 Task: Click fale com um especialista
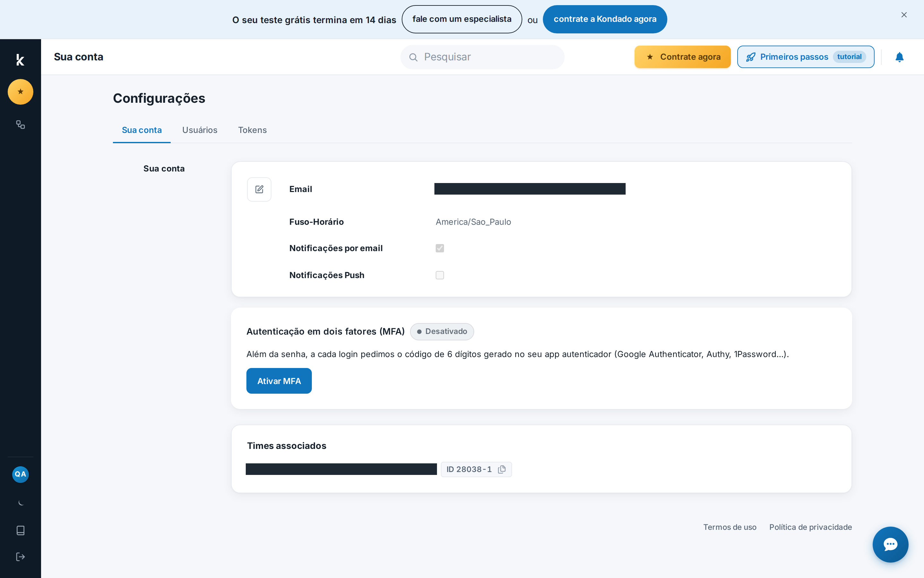click(x=462, y=19)
